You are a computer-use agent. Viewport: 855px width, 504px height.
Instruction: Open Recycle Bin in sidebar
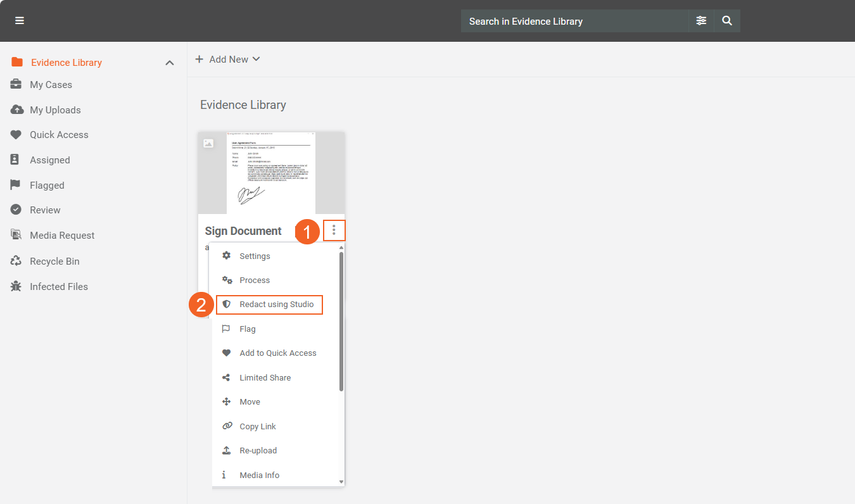(54, 261)
